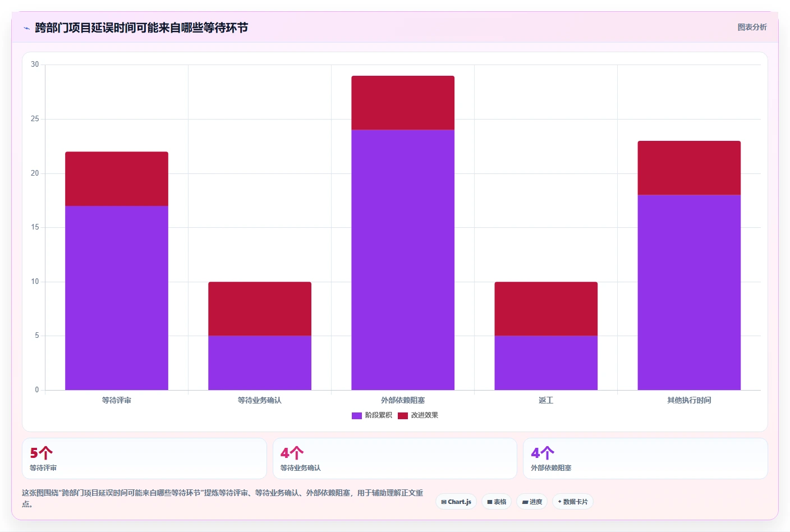Click the purple bar segment for 等待业务确认
Screen dimensions: 790x532
[260, 363]
